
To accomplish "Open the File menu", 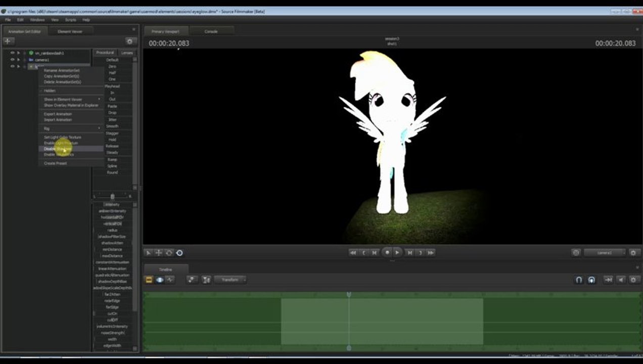I will tap(8, 20).
